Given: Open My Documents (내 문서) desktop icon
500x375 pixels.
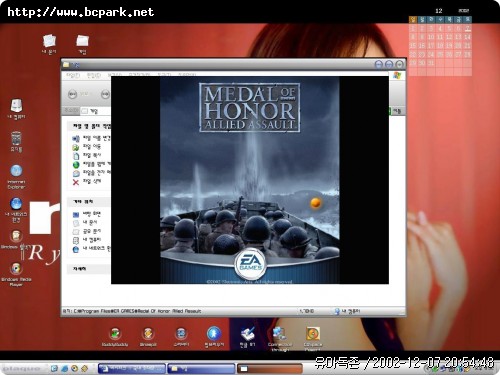Looking at the screenshot, I should point(49,44).
